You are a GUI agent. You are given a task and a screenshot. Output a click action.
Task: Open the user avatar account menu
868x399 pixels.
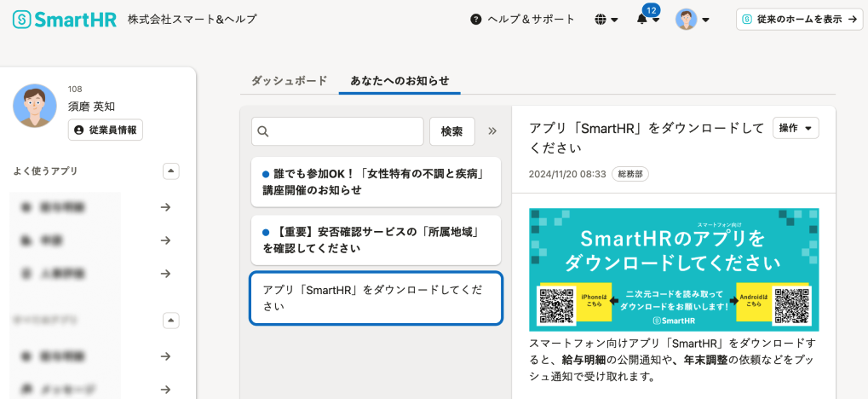[x=693, y=20]
